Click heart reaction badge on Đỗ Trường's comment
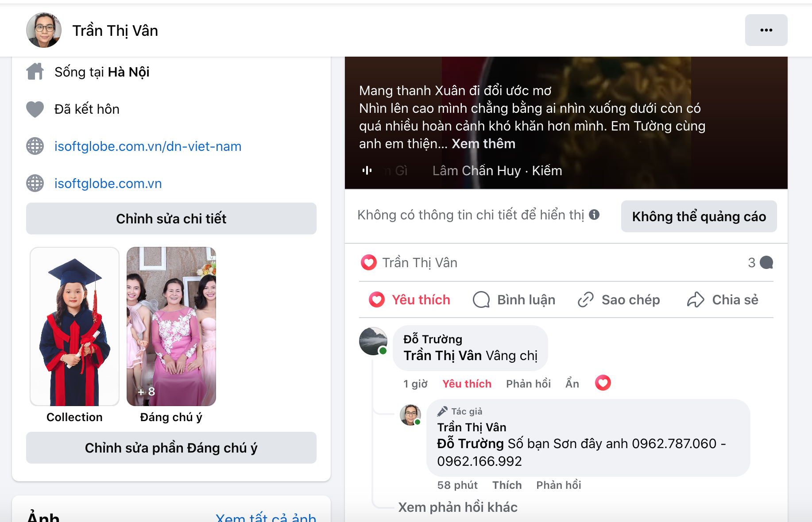This screenshot has height=522, width=812. 603,383
